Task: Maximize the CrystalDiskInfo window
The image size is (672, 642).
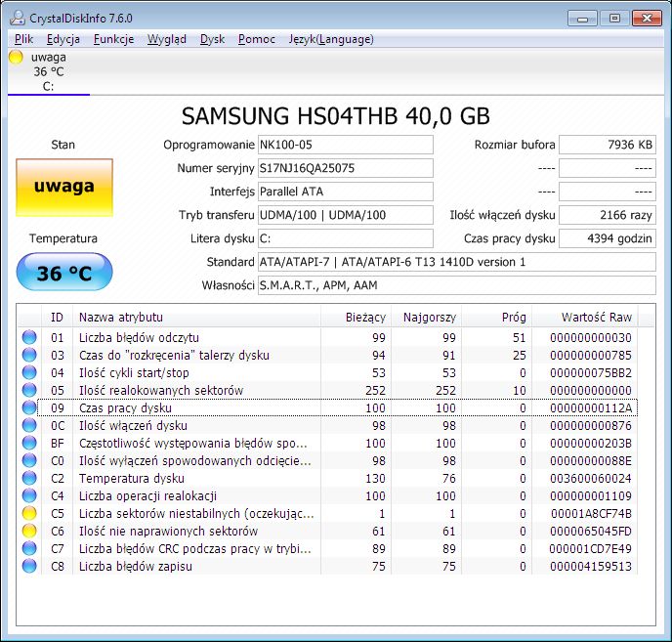Action: point(614,19)
